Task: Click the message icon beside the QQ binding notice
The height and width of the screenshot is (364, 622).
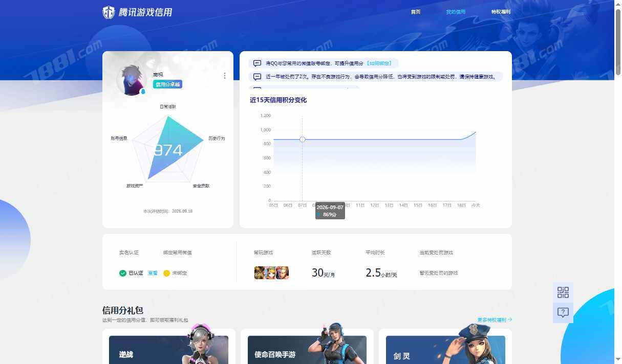Action: coord(257,63)
